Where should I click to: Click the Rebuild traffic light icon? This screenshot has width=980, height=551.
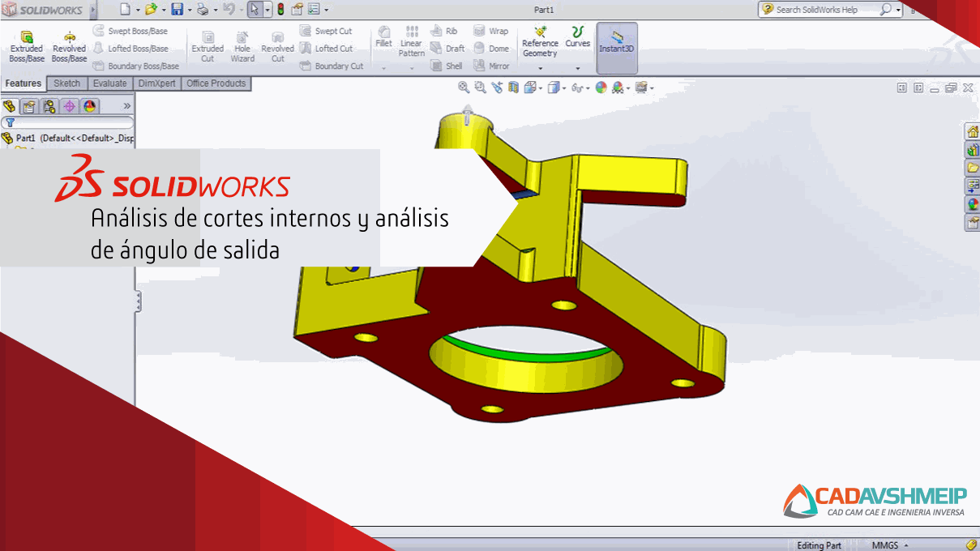pyautogui.click(x=280, y=10)
